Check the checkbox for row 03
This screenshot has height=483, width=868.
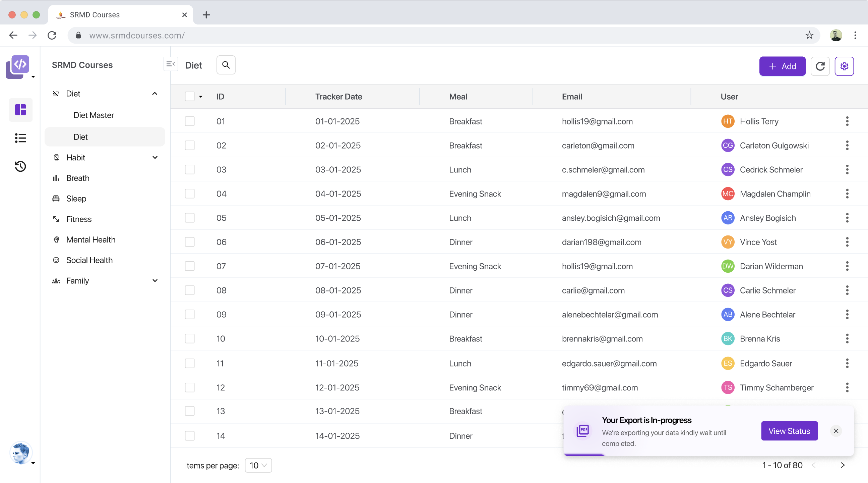tap(190, 170)
